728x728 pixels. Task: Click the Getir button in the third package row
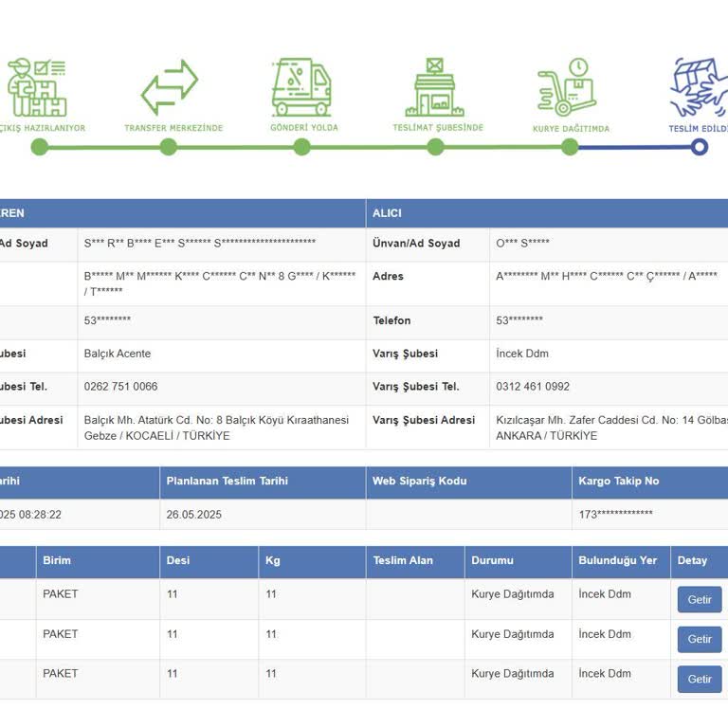[700, 679]
